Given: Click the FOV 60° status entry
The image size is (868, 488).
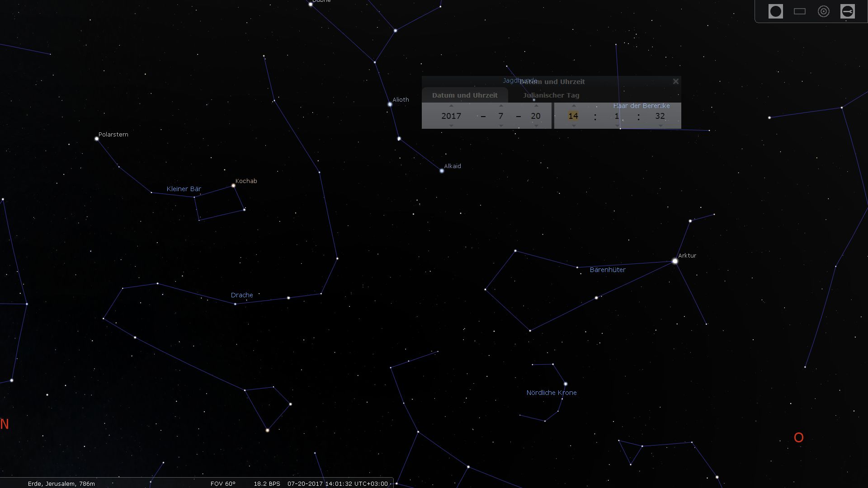Looking at the screenshot, I should click(x=223, y=483).
